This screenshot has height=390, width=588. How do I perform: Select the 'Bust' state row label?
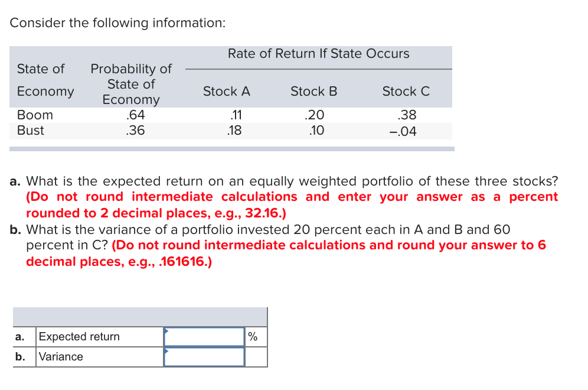[31, 131]
